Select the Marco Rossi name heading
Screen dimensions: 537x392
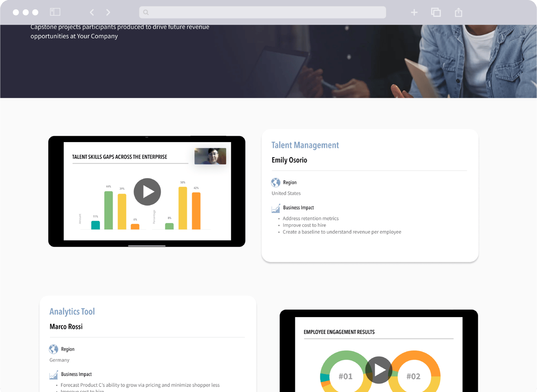tap(66, 327)
